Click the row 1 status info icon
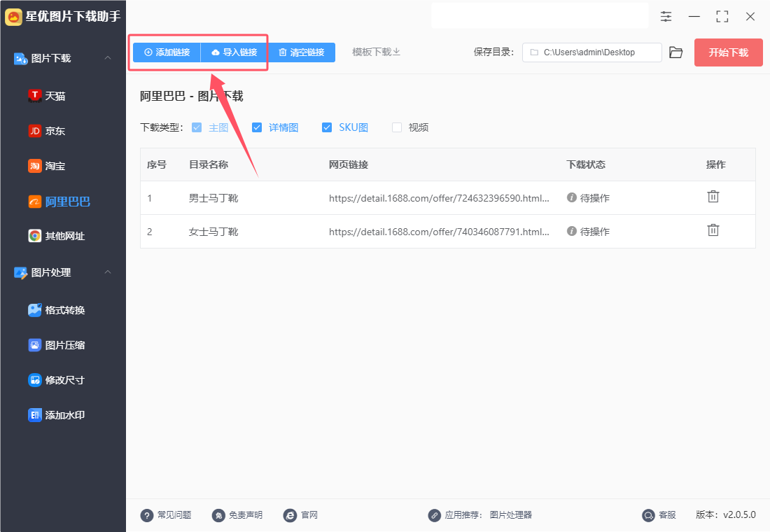Image resolution: width=770 pixels, height=532 pixels. 572,197
